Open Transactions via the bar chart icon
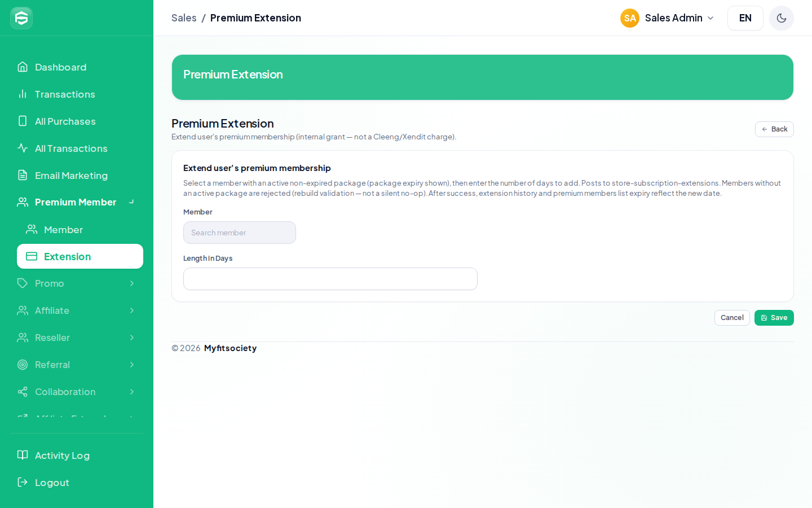Viewport: 812px width, 508px height. 23,94
